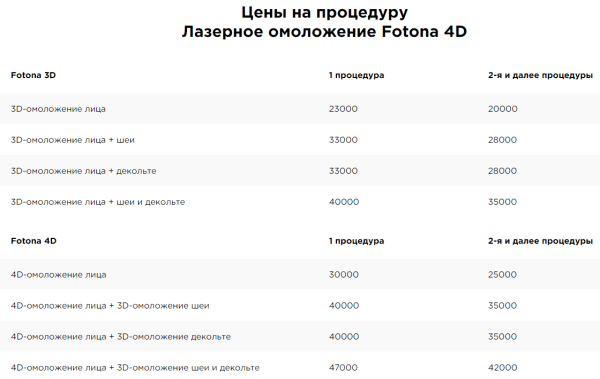Viewport: 600px width, 379px height.
Task: Click the price 42000 in the last row
Action: point(502,368)
